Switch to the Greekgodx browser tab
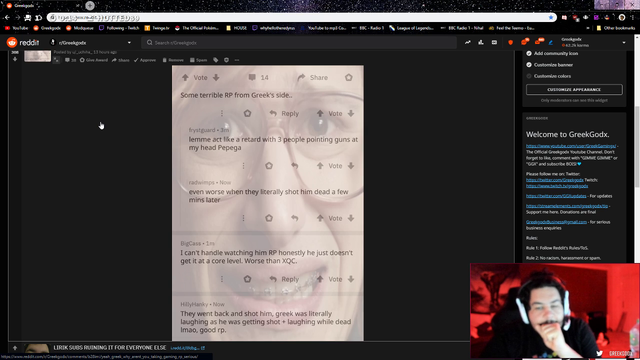This screenshot has width=640, height=360. pos(43,6)
